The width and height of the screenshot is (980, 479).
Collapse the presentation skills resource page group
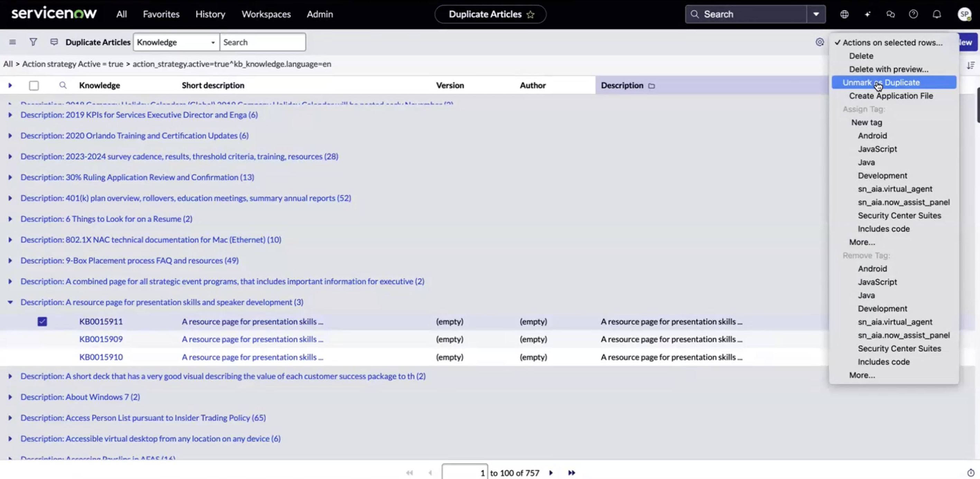pyautogui.click(x=10, y=302)
